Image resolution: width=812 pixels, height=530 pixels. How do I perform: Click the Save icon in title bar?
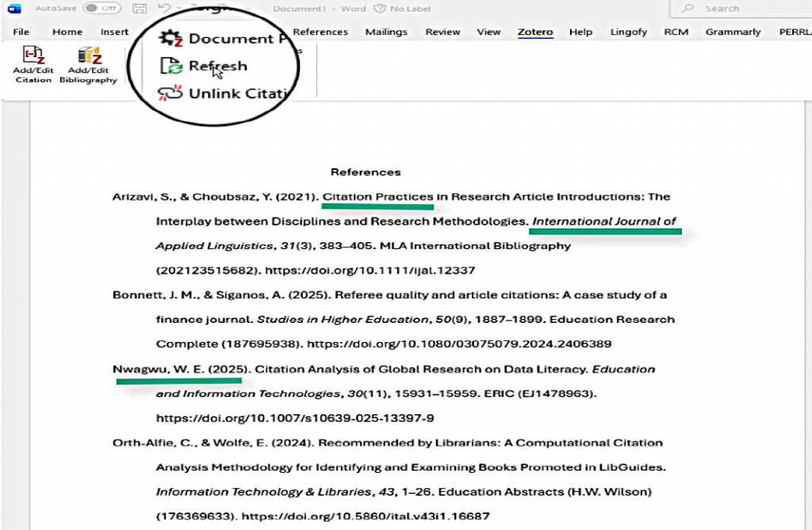140,9
